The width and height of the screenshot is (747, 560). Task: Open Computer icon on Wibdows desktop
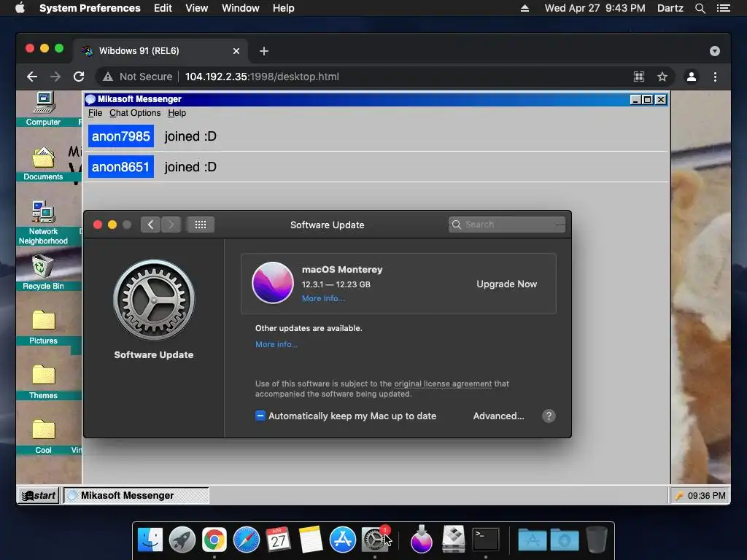pos(43,109)
